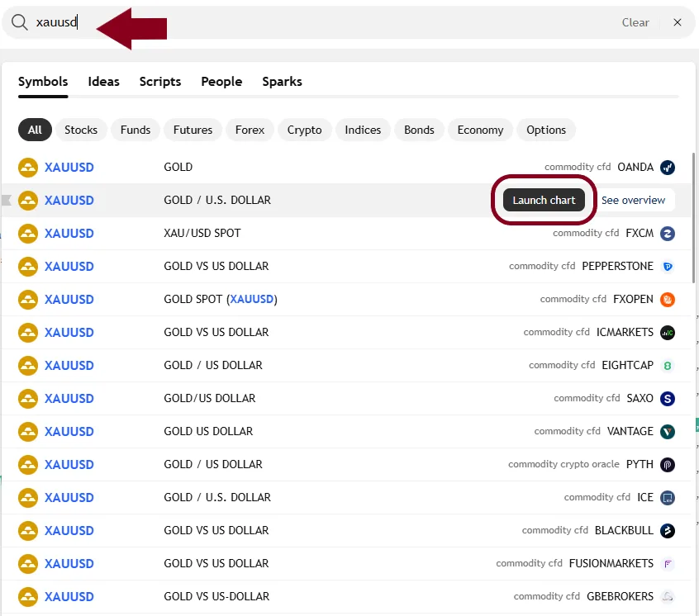Switch to the Scripts tab
This screenshot has width=699, height=616.
(160, 82)
